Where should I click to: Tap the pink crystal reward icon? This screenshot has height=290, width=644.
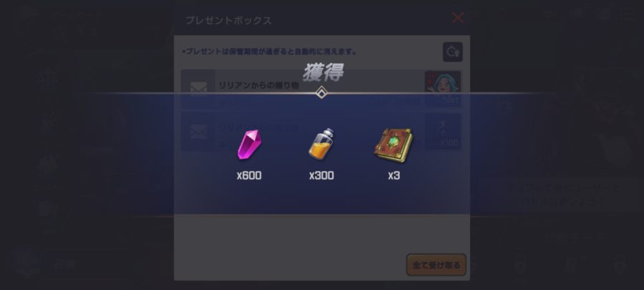(x=249, y=145)
